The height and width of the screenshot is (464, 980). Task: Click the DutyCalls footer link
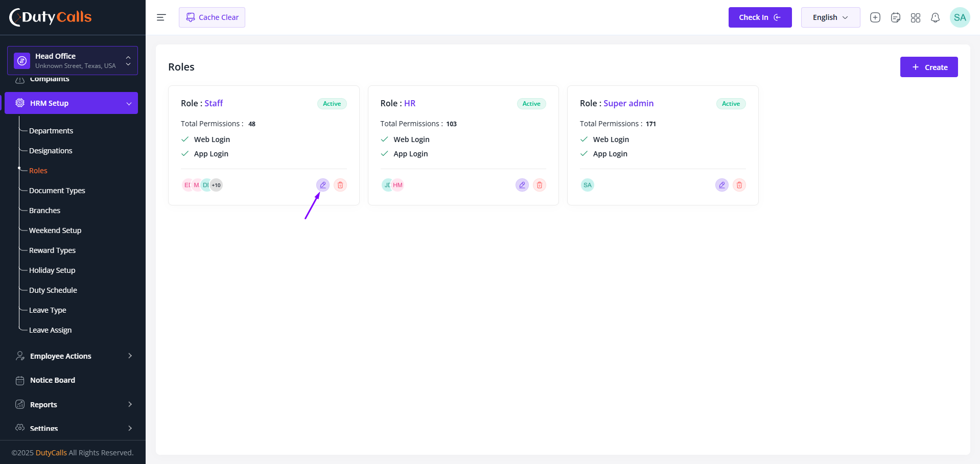[51, 453]
